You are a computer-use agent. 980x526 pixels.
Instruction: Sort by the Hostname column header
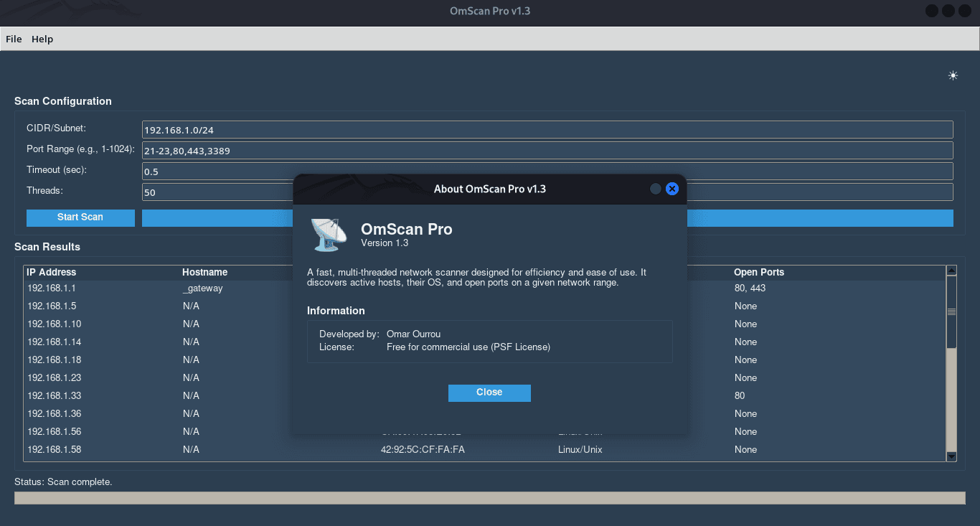(205, 273)
